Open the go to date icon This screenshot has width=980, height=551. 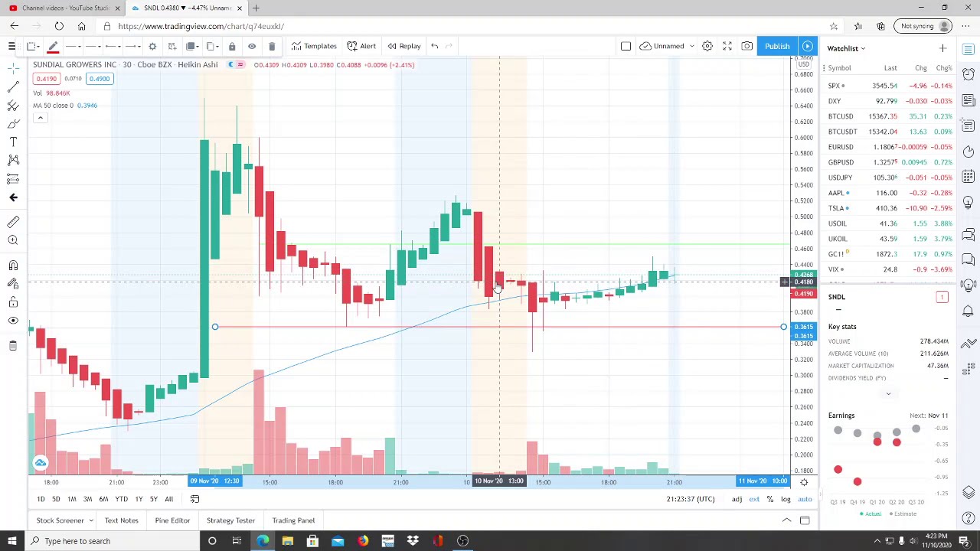click(194, 499)
